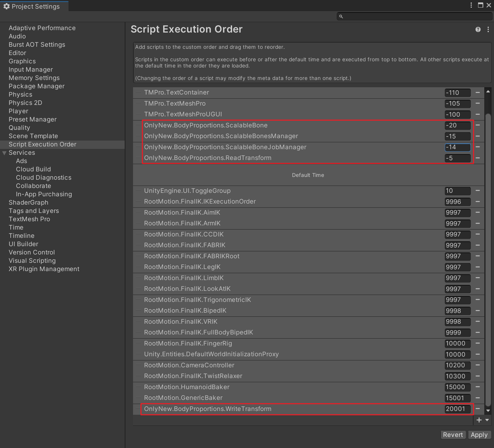Click the Apply button
Image resolution: width=494 pixels, height=448 pixels.
[x=479, y=435]
